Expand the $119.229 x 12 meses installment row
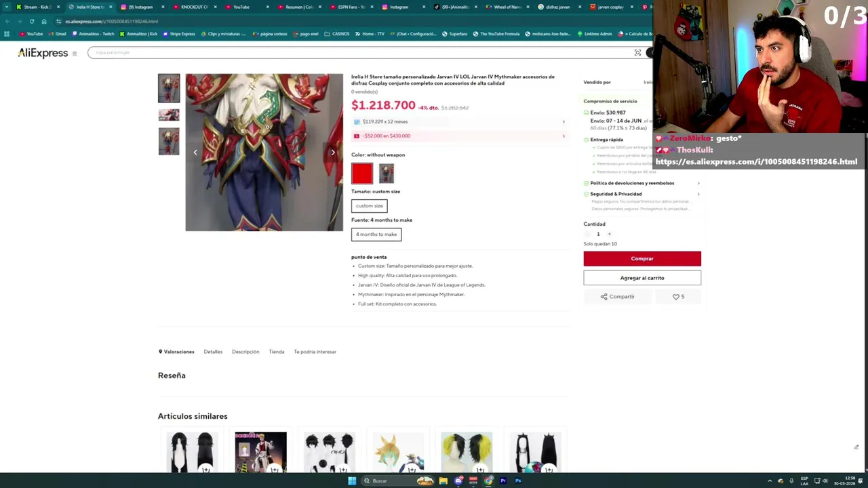868x488 pixels. pos(459,122)
